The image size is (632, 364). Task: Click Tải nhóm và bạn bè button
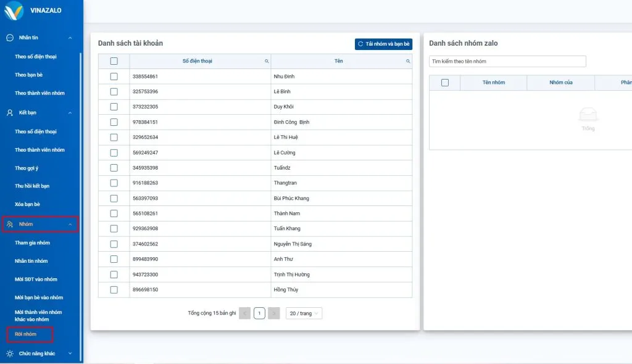coord(383,44)
